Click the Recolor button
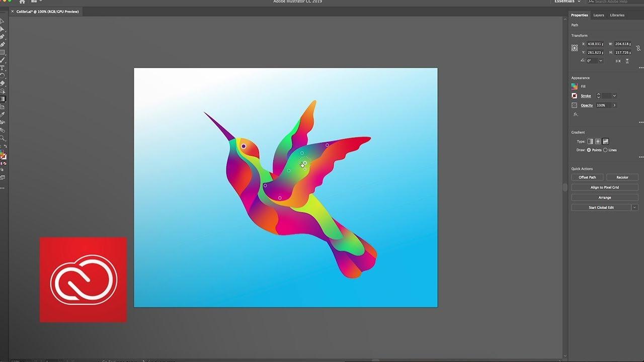This screenshot has width=644, height=362. [622, 177]
